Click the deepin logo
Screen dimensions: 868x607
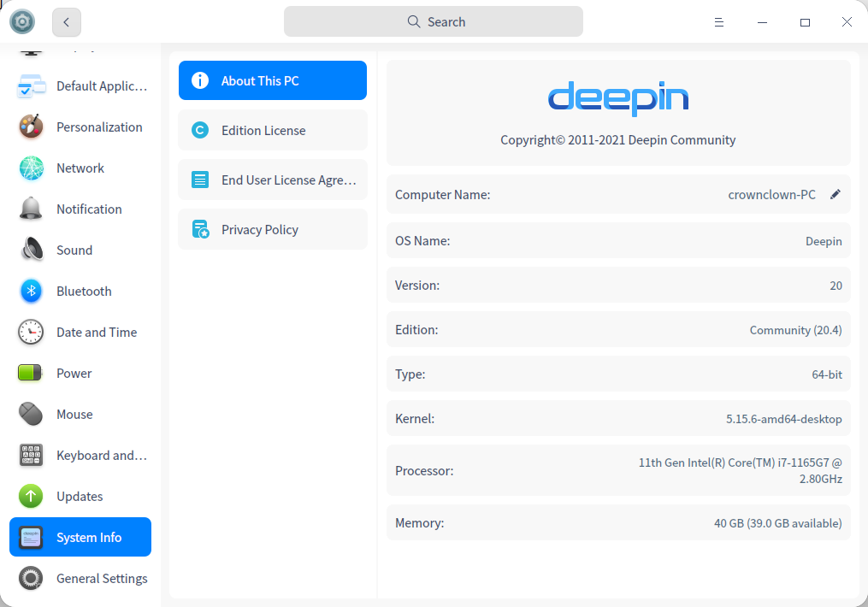coord(617,98)
